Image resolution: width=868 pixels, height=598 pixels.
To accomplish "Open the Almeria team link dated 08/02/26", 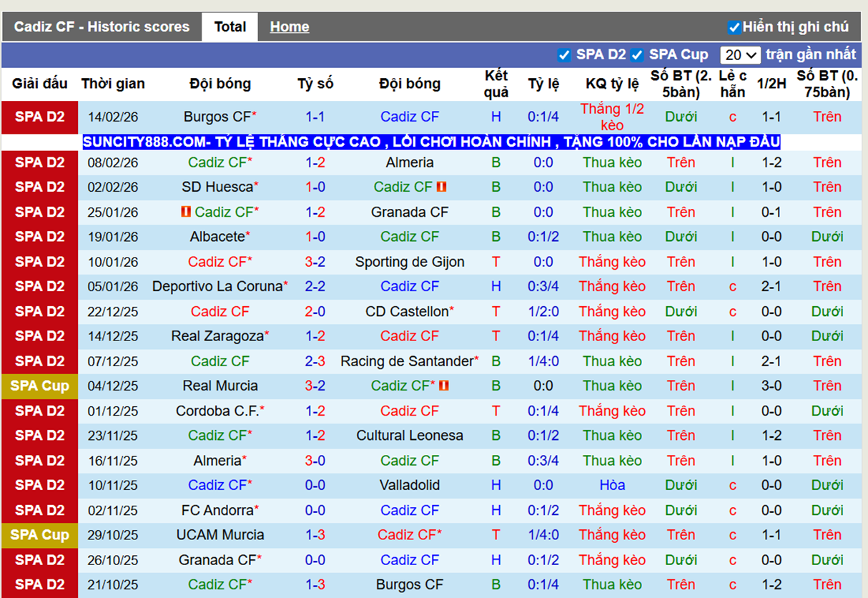I will (410, 162).
